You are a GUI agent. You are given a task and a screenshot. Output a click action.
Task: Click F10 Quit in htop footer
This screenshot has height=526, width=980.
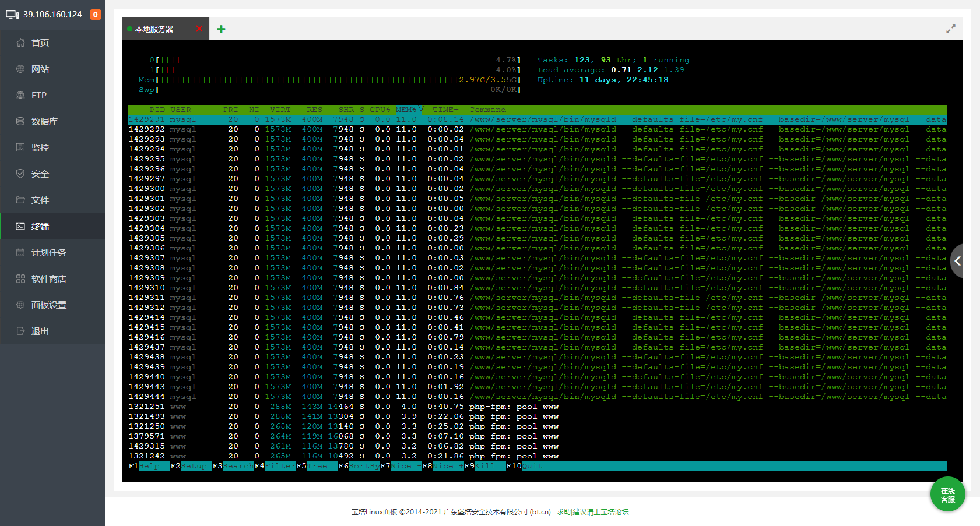click(524, 466)
